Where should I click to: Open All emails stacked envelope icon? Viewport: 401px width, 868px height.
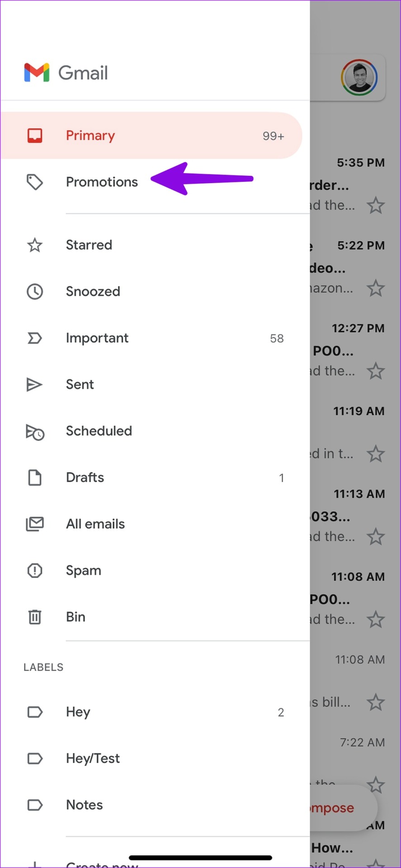tap(35, 524)
